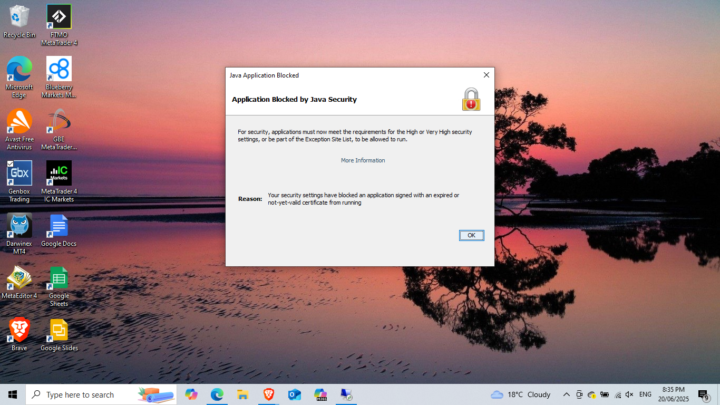This screenshot has width=720, height=405.
Task: Open the 18°C Cloudy weather widget
Action: [520, 394]
